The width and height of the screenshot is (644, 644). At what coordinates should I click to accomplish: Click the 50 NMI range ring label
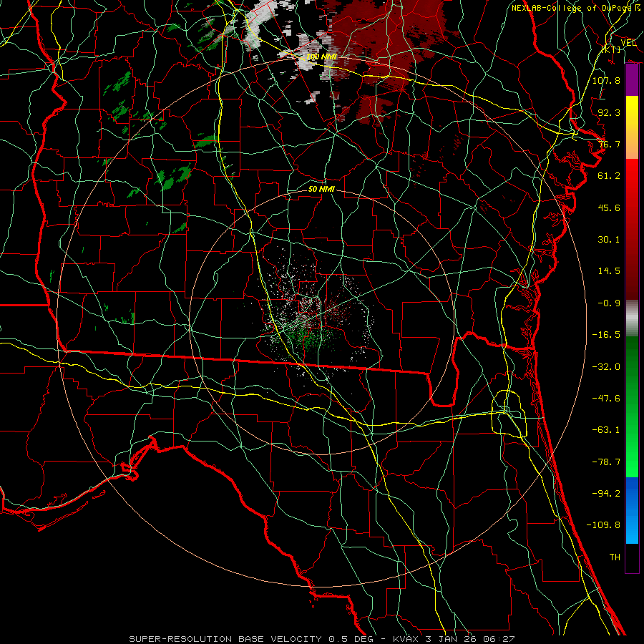tap(321, 189)
